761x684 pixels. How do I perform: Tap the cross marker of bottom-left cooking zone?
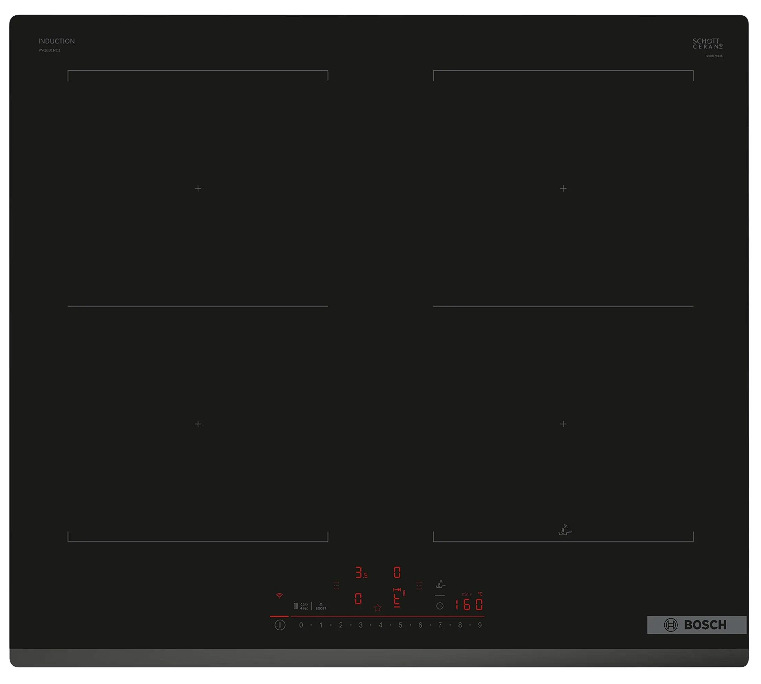point(198,424)
